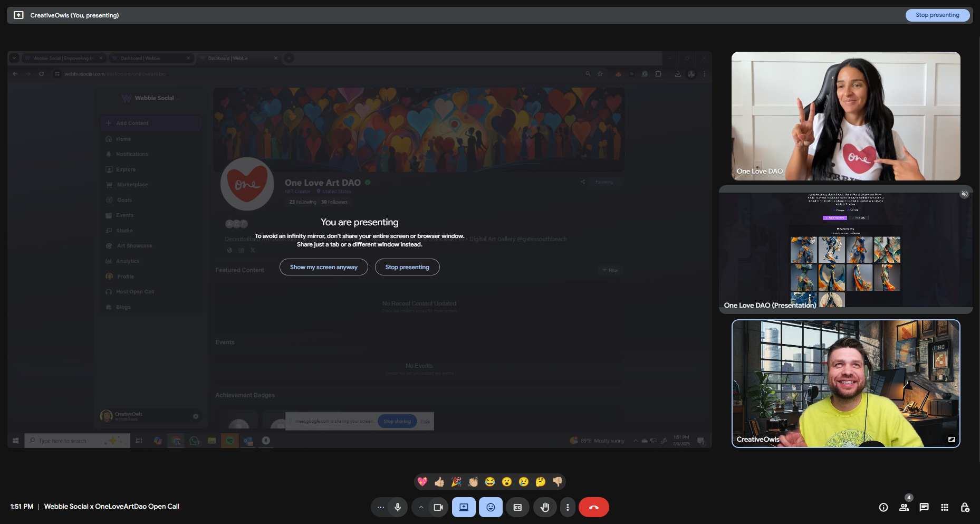The height and width of the screenshot is (524, 980).
Task: Click the muted speaker icon on presentation tile
Action: tap(965, 194)
